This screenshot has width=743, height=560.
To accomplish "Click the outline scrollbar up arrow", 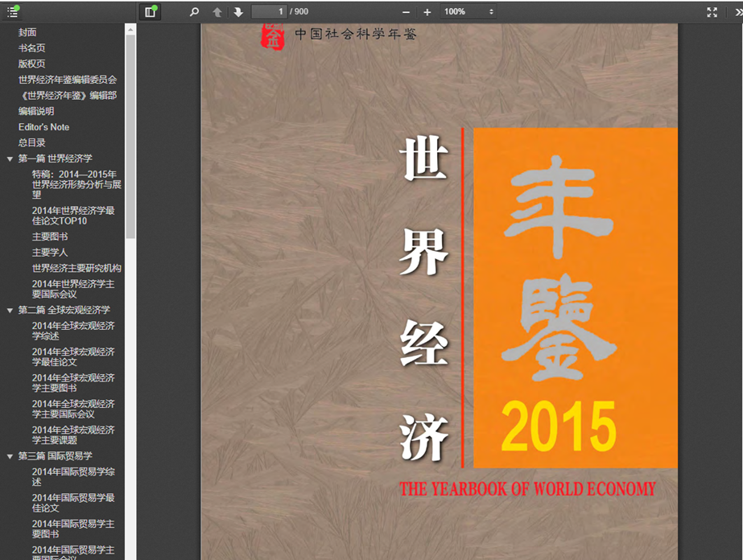I will point(130,30).
